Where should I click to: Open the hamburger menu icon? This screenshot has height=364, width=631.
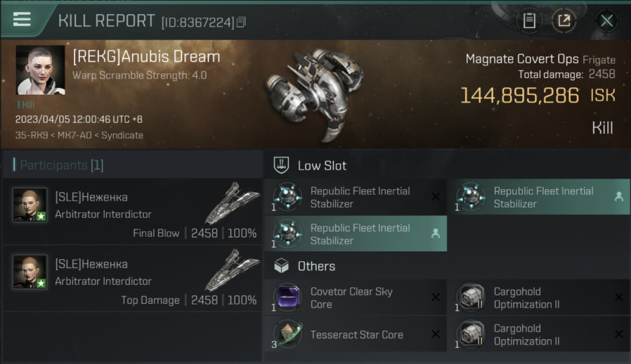tap(22, 19)
